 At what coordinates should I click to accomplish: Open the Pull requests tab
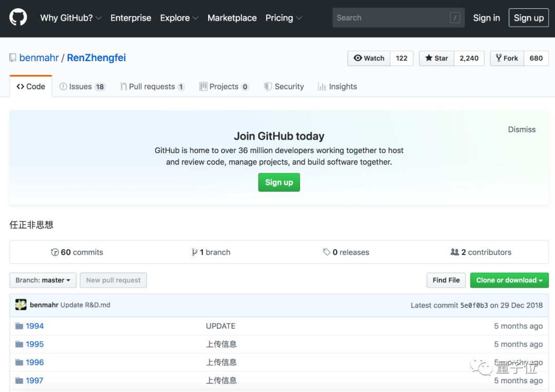click(x=152, y=86)
